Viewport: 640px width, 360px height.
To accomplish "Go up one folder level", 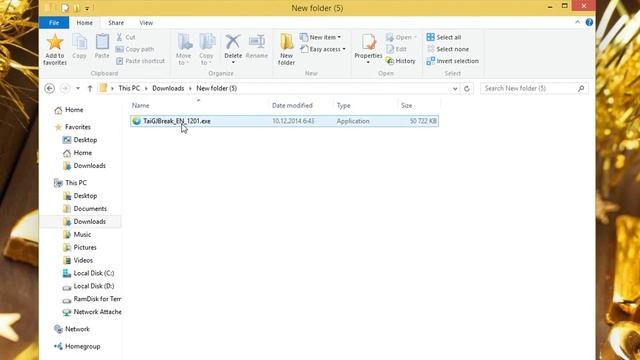I will (x=90, y=88).
